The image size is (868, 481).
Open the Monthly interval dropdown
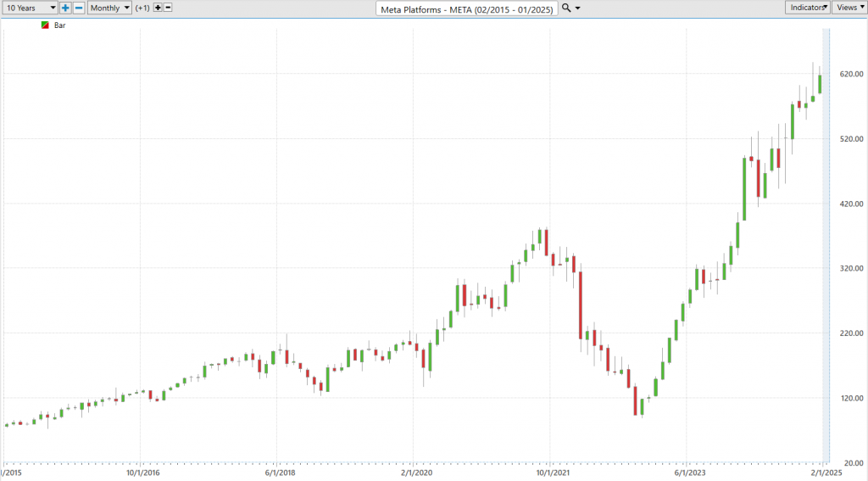(109, 8)
